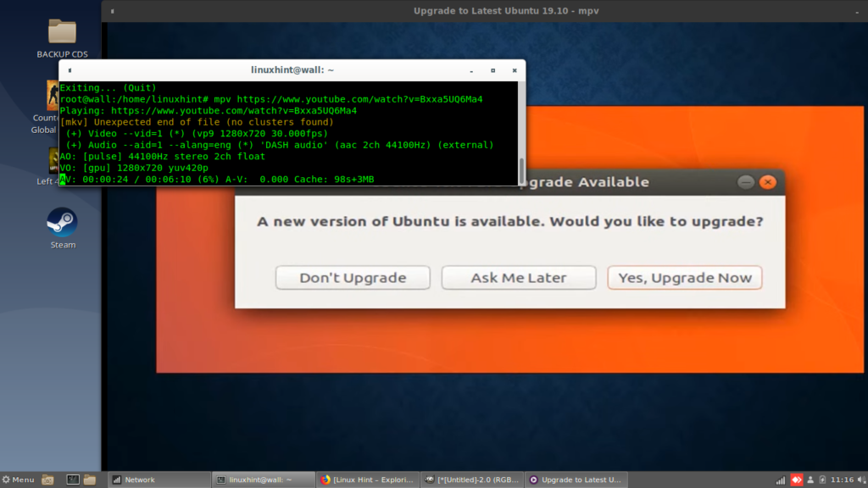Click the '(+) Video --vid=1' terminal line
Screen dimensions: 868x488
pyautogui.click(x=197, y=133)
